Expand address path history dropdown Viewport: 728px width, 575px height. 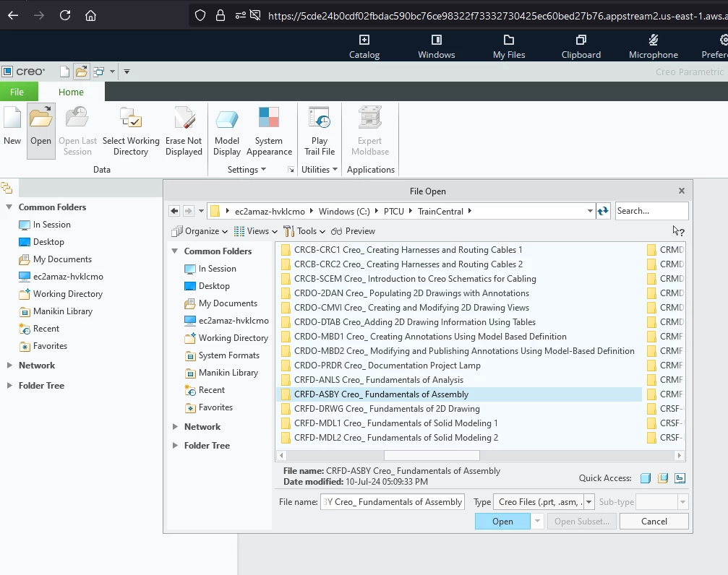590,211
